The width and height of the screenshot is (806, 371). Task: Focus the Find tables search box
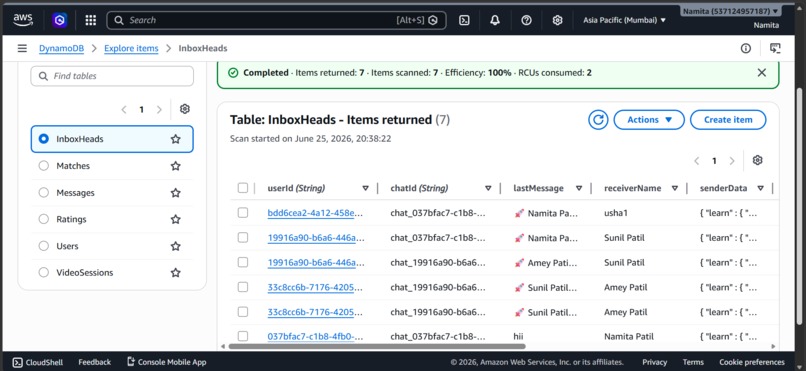[x=112, y=76]
